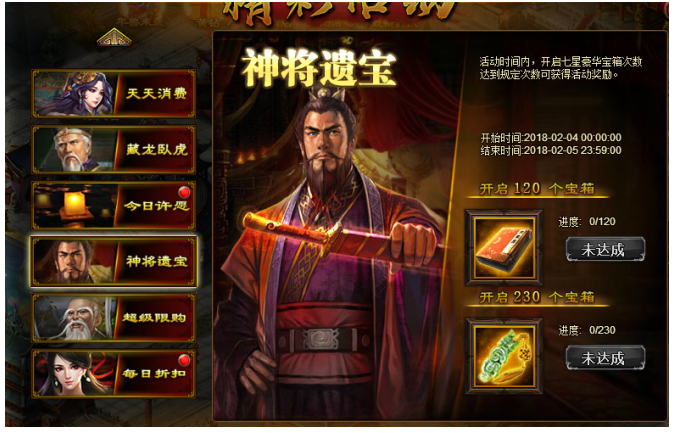Click the lantern image on 今日许愿 entry
Image resolution: width=688 pixels, height=433 pixels.
pos(74,206)
